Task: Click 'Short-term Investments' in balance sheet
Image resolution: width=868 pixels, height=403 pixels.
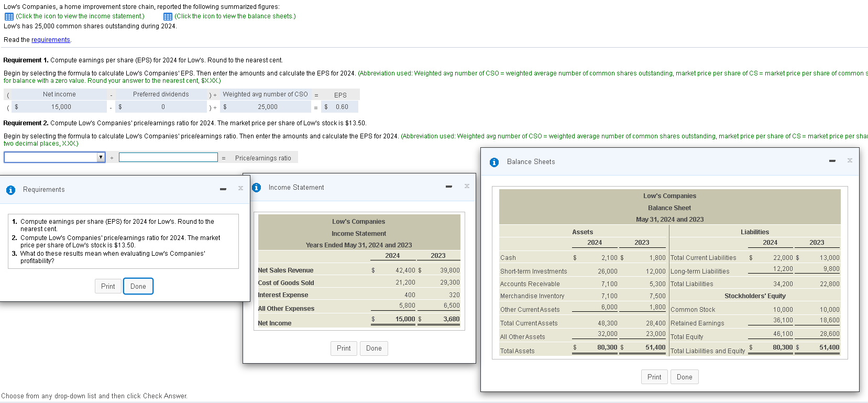Action: [533, 271]
